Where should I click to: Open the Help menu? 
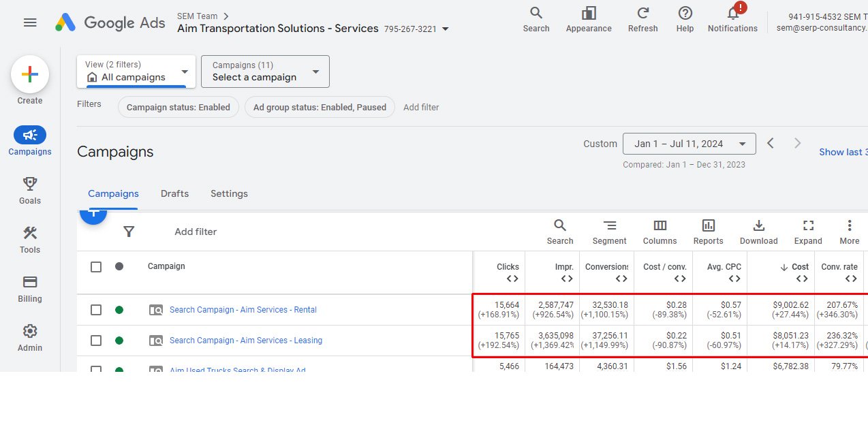click(x=685, y=19)
